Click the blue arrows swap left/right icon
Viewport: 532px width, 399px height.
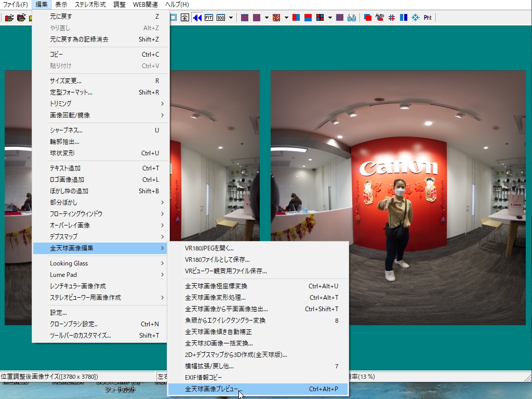point(197,18)
